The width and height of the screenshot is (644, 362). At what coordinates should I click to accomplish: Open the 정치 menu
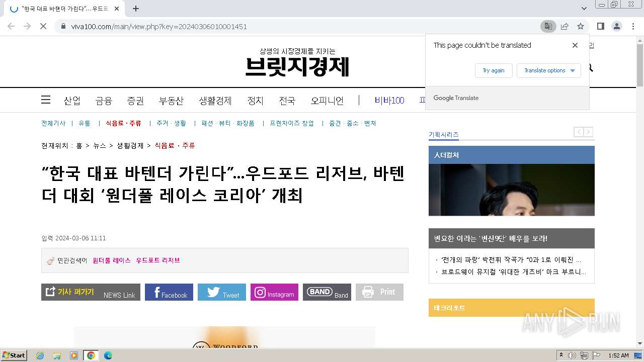255,101
